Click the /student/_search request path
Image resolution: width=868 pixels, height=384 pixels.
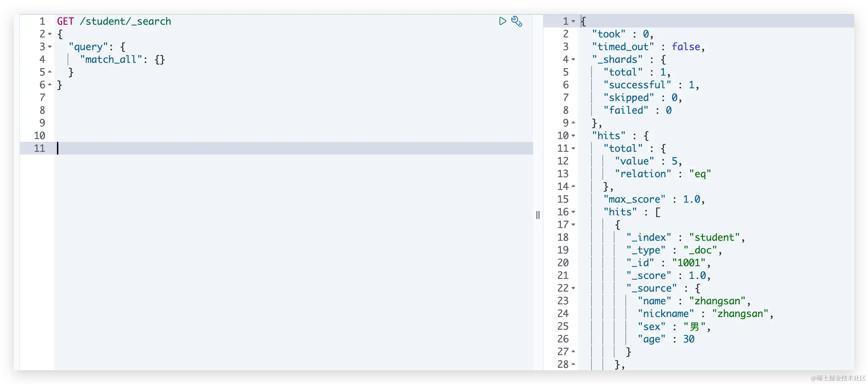tap(125, 21)
